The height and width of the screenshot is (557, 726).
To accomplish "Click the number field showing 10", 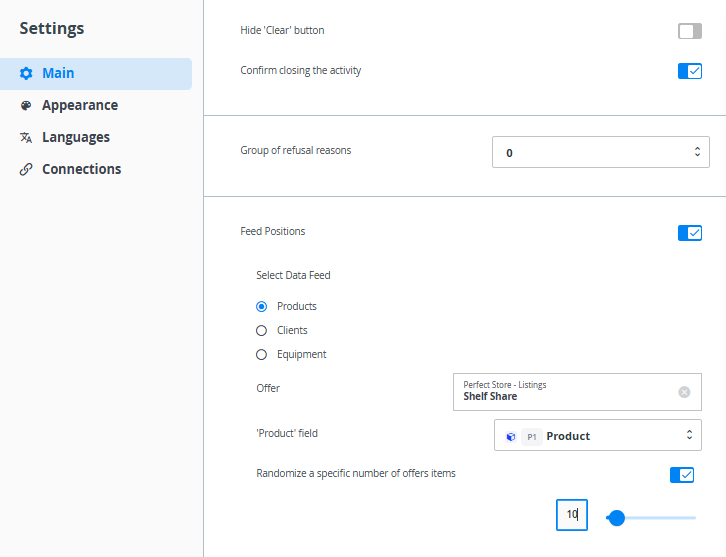I will pyautogui.click(x=572, y=515).
